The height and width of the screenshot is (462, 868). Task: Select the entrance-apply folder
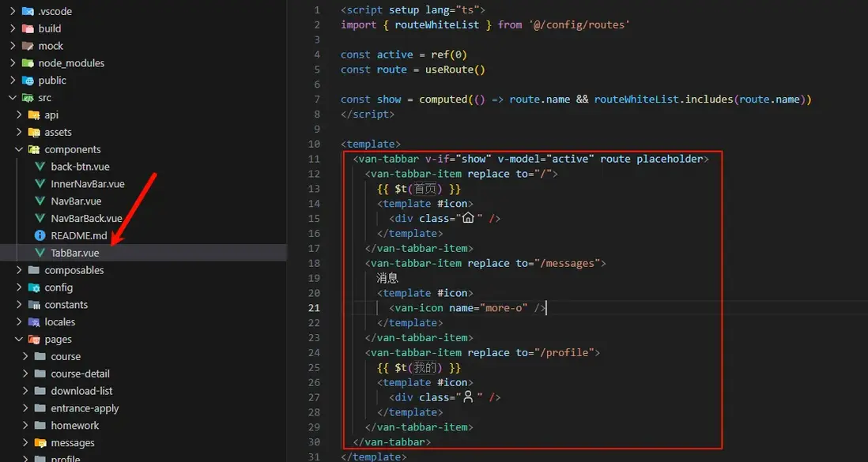[x=85, y=408]
